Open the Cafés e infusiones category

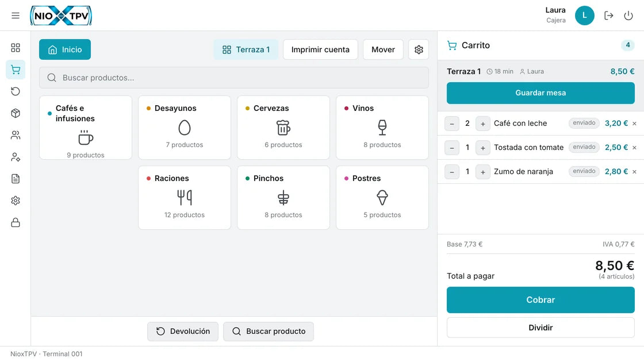86,128
